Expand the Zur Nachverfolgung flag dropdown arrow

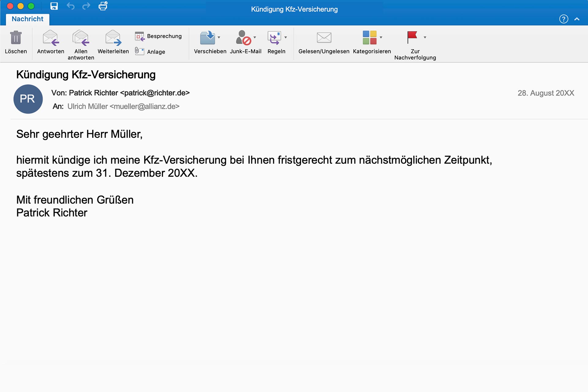pyautogui.click(x=425, y=37)
